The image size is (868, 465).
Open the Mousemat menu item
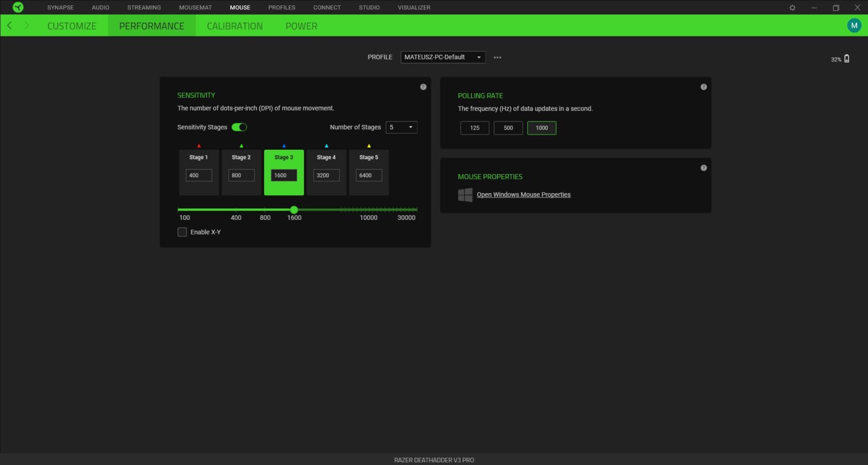coord(195,8)
